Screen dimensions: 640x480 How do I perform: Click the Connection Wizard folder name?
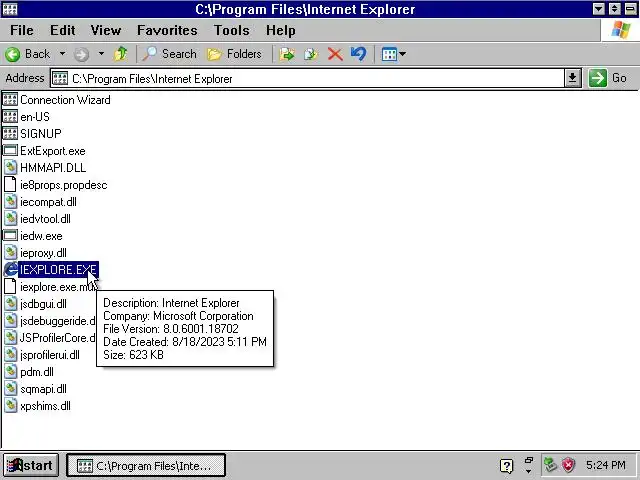click(65, 100)
